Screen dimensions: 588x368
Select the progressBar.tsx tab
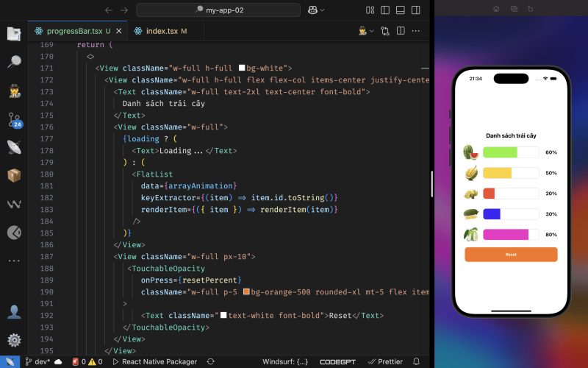tap(73, 31)
